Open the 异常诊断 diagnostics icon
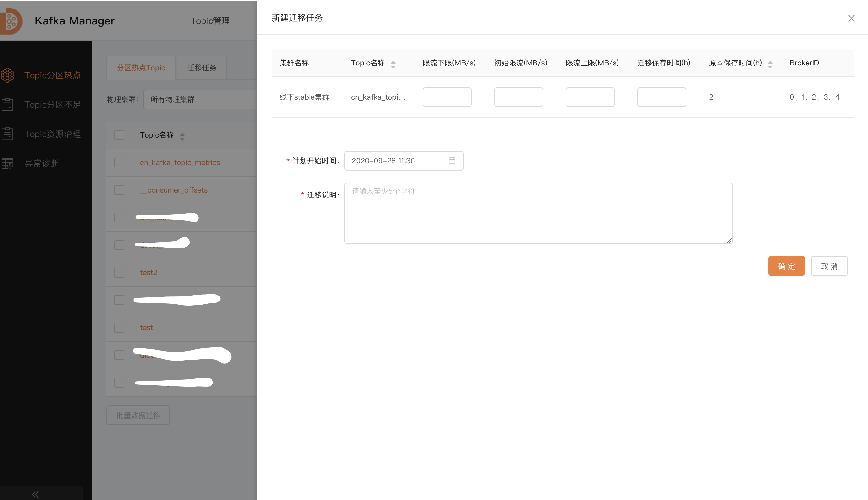This screenshot has width=868, height=500. [x=8, y=163]
